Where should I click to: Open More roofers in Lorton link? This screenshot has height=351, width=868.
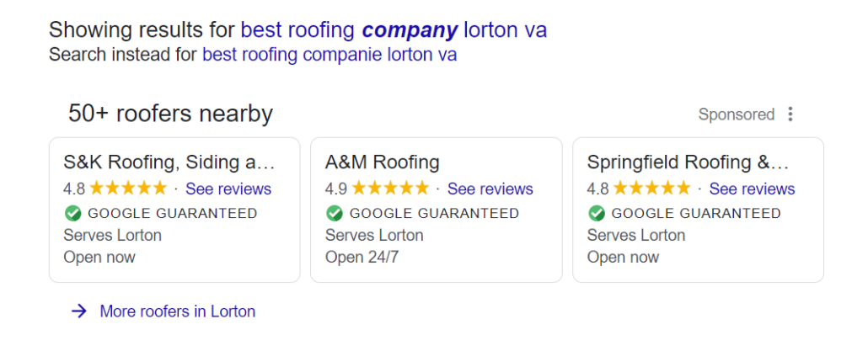(177, 311)
